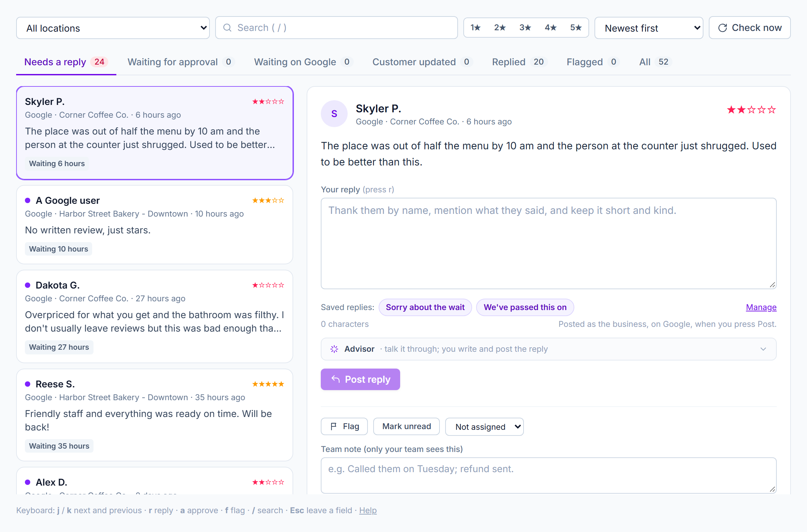Image resolution: width=807 pixels, height=532 pixels.
Task: Toggle the 4-star rating filter
Action: click(550, 28)
